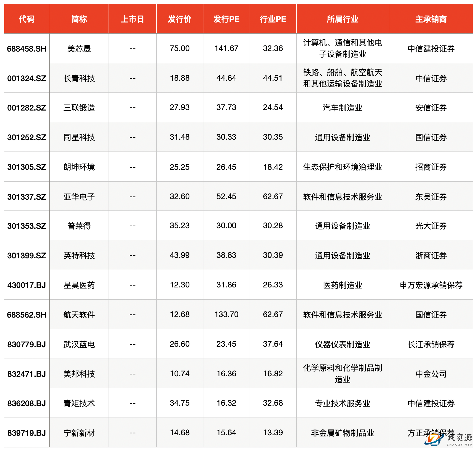Click the 长江承销保荐 underwriter cell
This screenshot has height=449, width=476.
pos(431,344)
